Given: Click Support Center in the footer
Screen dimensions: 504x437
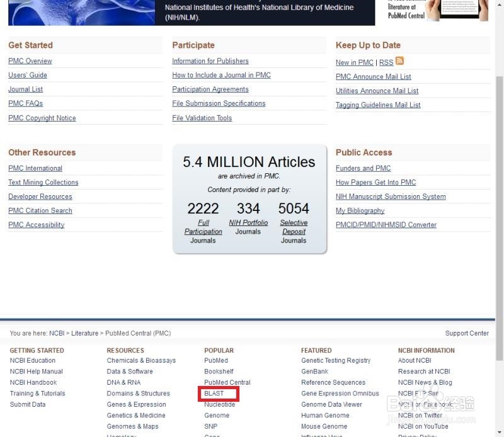Looking at the screenshot, I should click(467, 333).
